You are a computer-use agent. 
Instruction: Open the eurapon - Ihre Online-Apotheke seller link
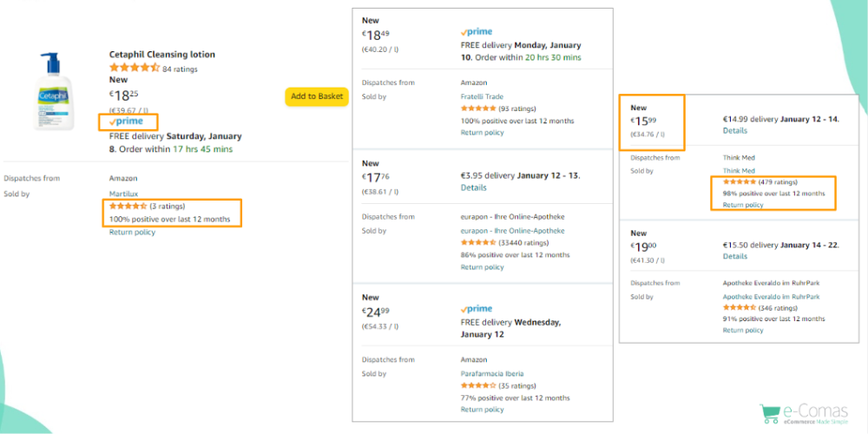point(513,231)
